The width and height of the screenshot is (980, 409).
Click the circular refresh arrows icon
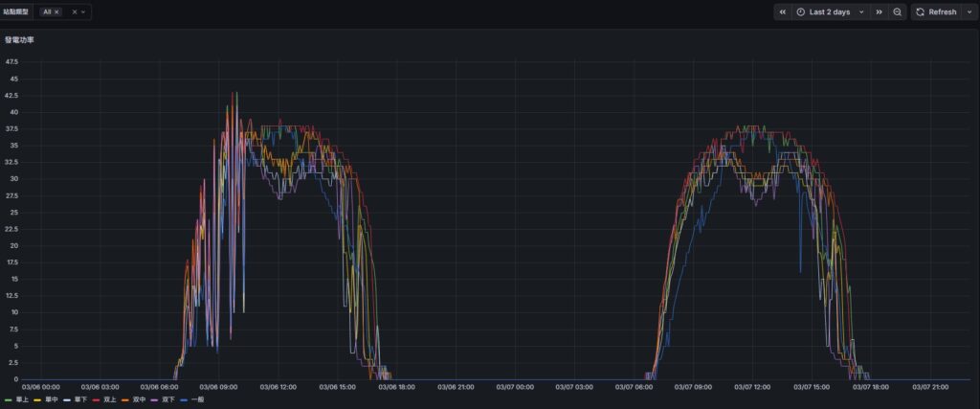921,12
